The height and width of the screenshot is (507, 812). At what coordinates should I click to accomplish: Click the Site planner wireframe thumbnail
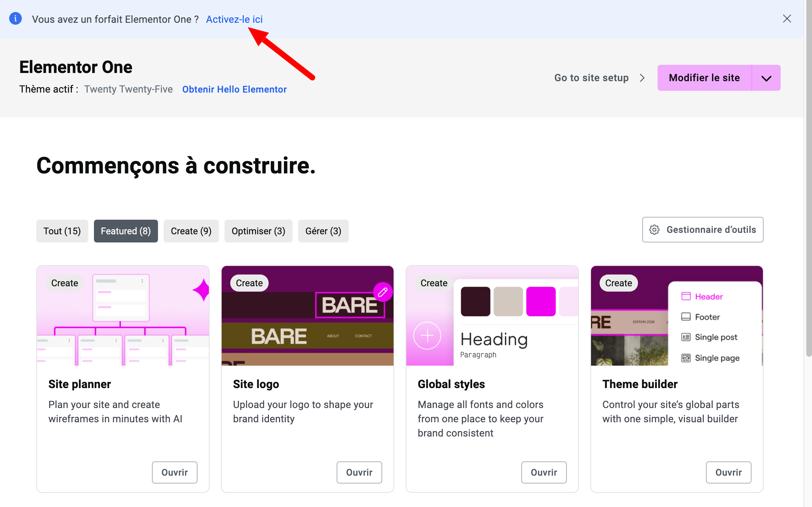pyautogui.click(x=123, y=316)
